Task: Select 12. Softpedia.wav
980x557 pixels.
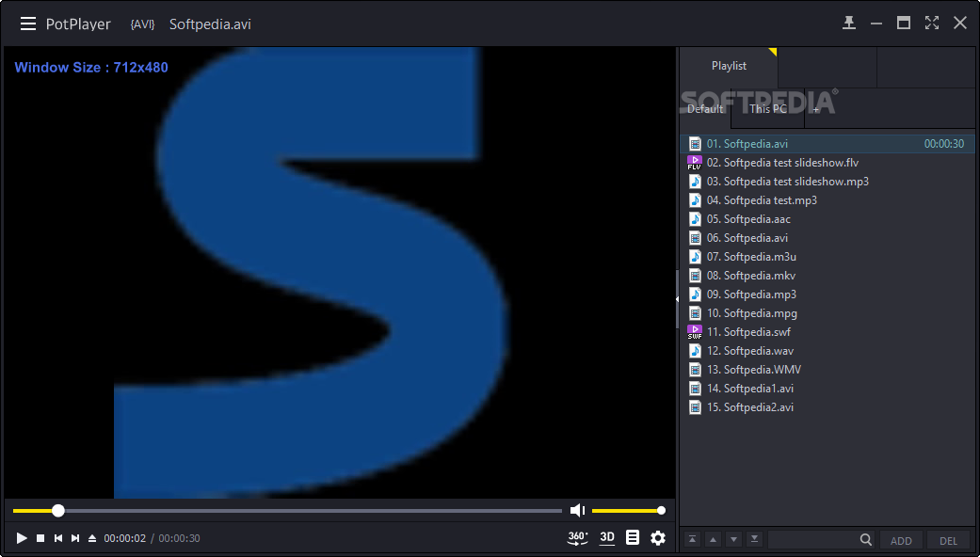Action: click(x=827, y=350)
